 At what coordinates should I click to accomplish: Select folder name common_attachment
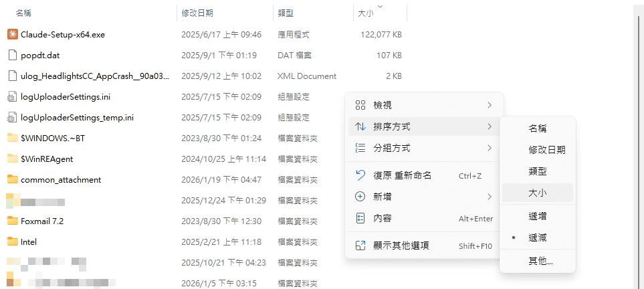pyautogui.click(x=61, y=180)
